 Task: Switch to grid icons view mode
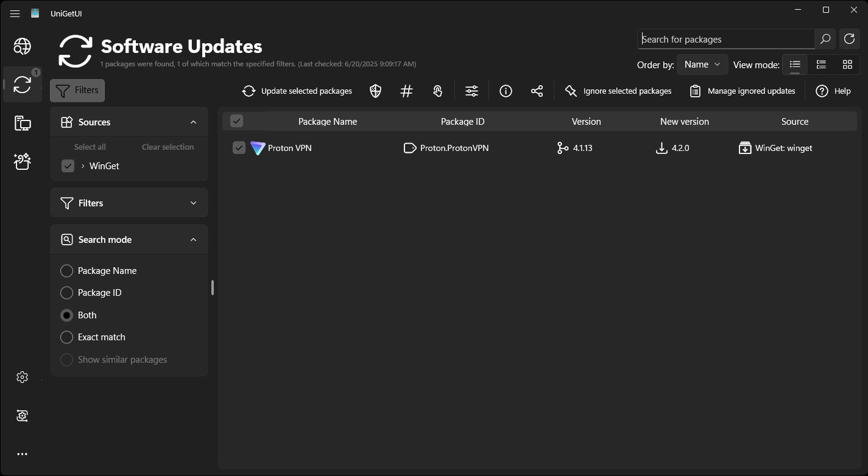[x=847, y=65]
